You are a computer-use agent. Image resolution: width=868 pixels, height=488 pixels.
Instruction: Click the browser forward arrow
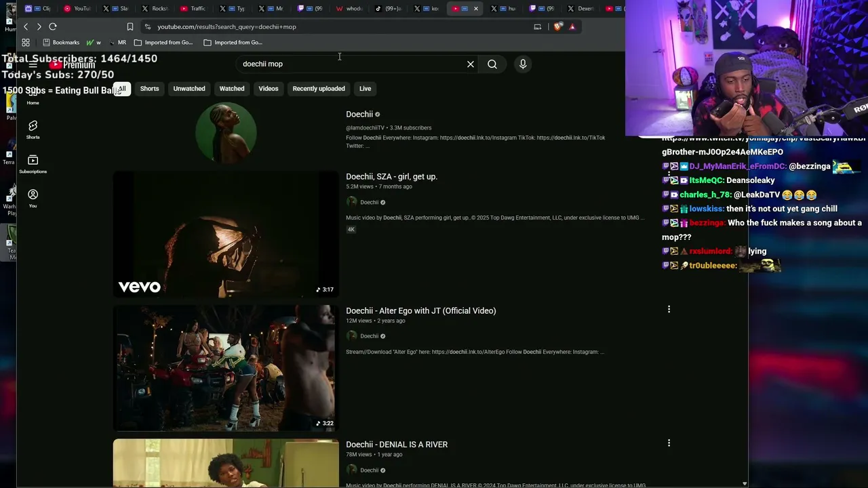click(39, 26)
